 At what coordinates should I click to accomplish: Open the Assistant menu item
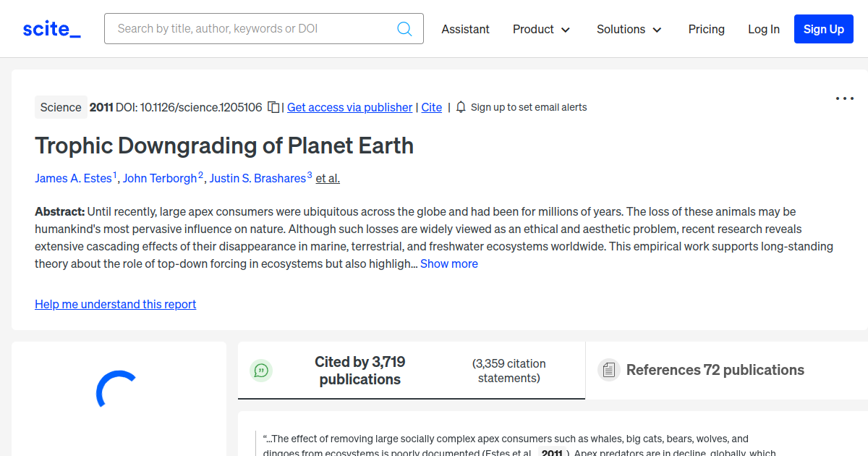coord(465,29)
